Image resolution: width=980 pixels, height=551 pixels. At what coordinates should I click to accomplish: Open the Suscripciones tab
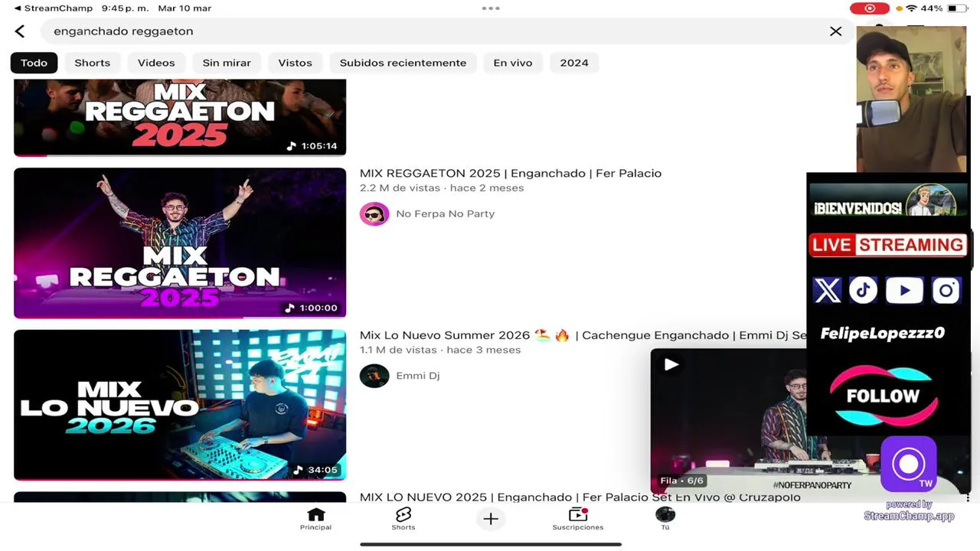578,519
